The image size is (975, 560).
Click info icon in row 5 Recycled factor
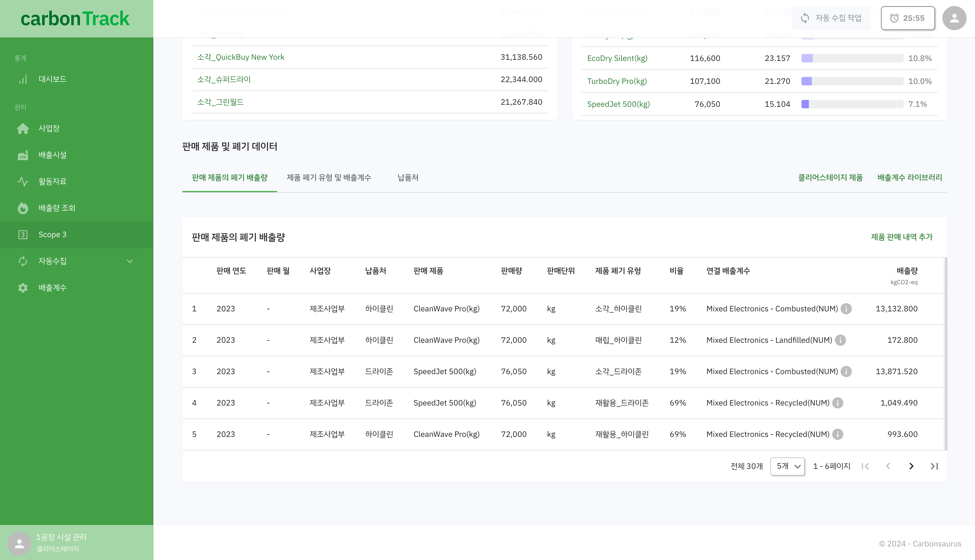coord(838,434)
